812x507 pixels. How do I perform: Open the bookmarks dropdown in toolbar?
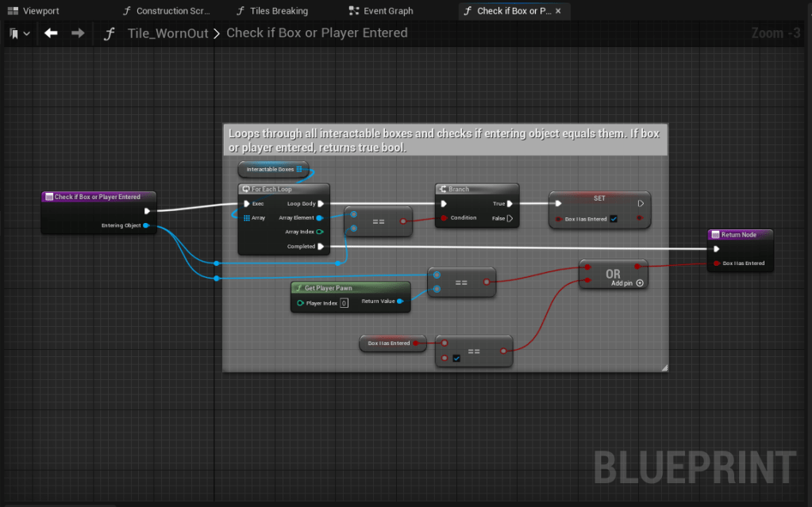(x=20, y=33)
